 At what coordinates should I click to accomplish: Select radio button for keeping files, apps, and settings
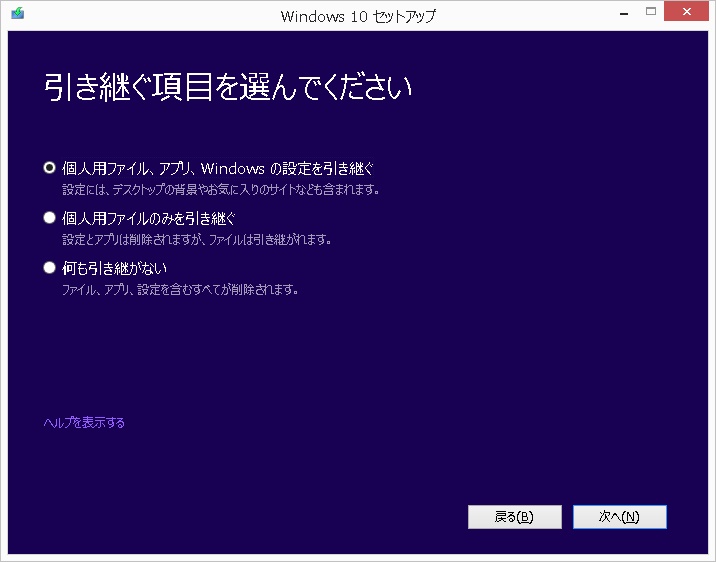(49, 168)
